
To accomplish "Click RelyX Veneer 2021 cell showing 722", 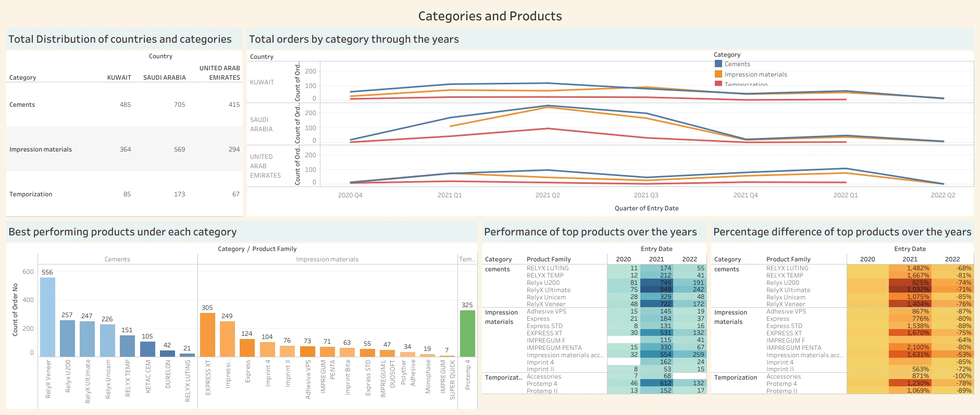I will coord(656,304).
